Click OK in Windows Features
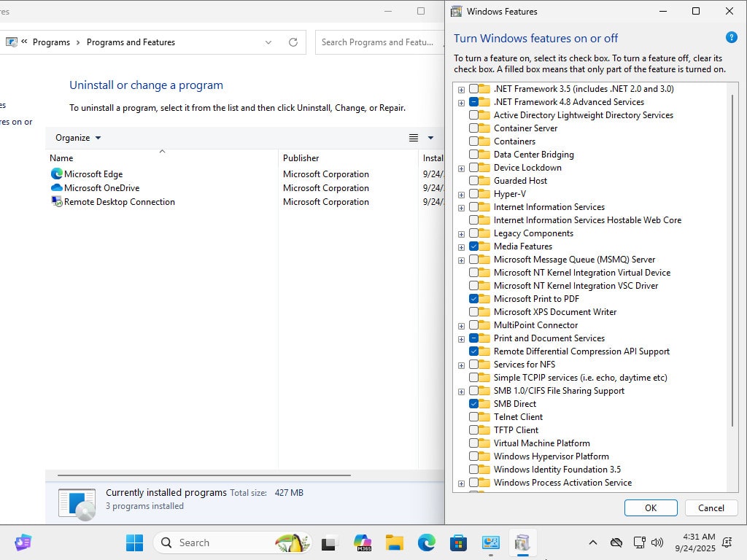The width and height of the screenshot is (747, 560). pyautogui.click(x=651, y=508)
